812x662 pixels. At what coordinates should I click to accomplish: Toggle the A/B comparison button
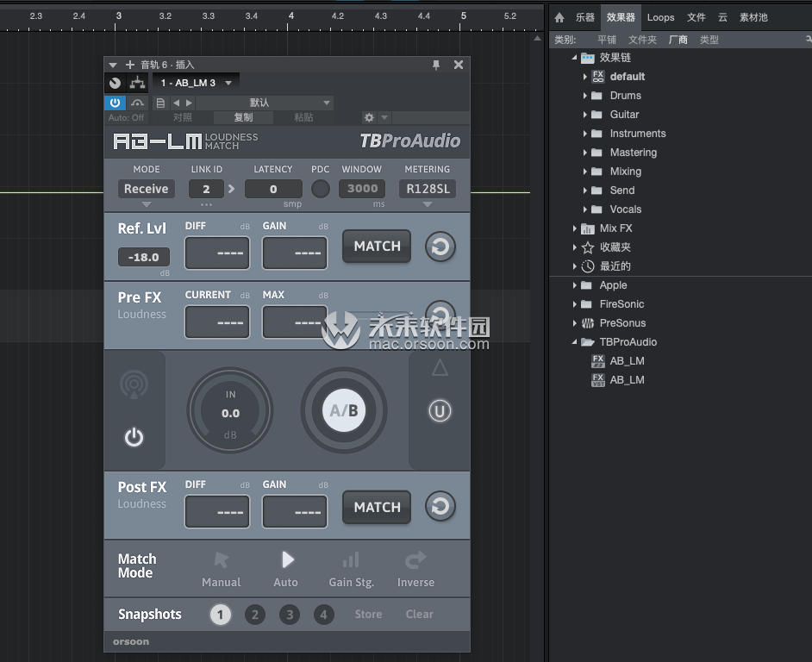pyautogui.click(x=344, y=411)
